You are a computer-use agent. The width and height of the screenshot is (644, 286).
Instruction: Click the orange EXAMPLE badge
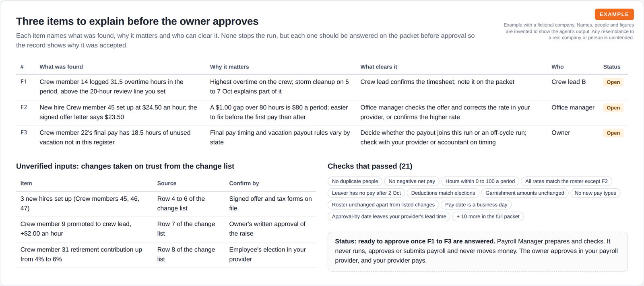click(x=614, y=14)
